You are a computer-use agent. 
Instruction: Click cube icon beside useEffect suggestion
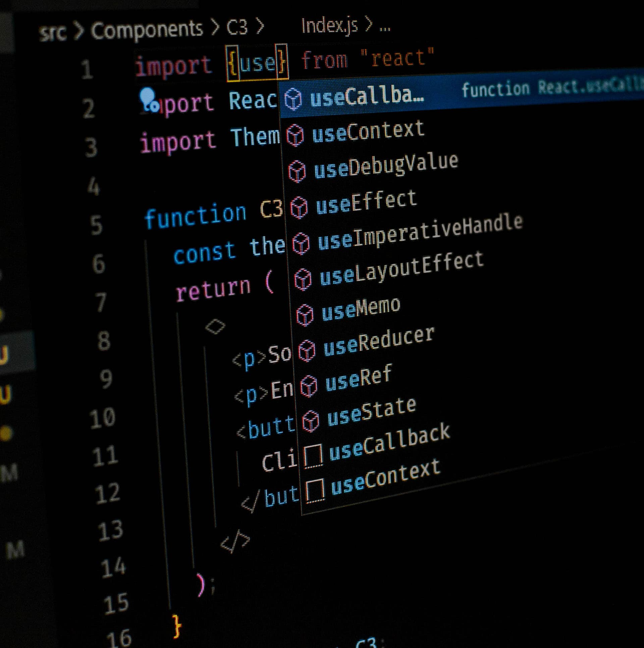tap(299, 207)
